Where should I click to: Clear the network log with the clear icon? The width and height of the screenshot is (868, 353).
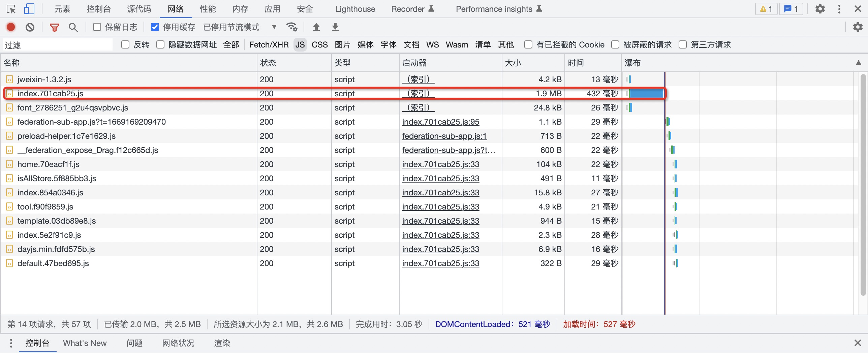(30, 27)
